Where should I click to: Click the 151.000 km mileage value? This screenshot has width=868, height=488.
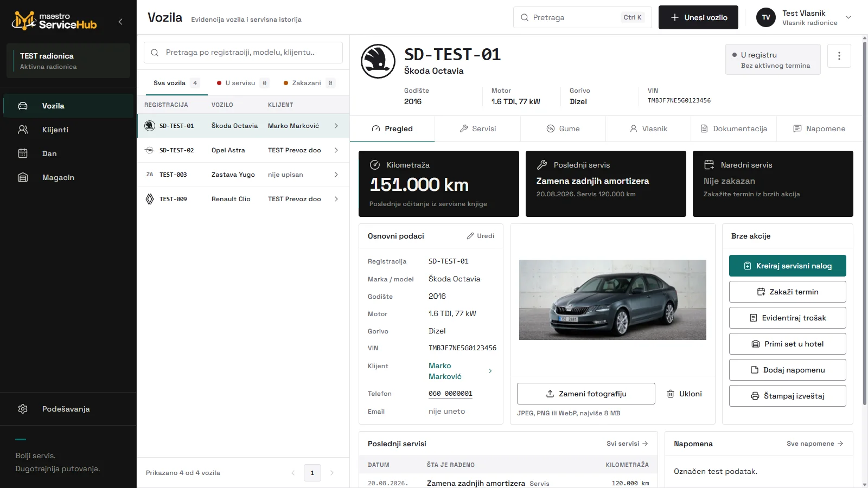click(419, 185)
